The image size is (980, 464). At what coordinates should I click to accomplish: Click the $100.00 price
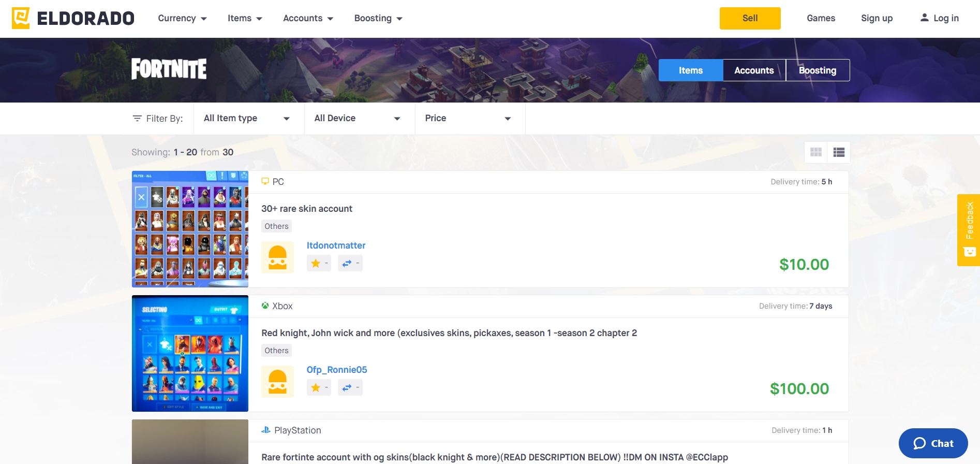[x=799, y=389]
